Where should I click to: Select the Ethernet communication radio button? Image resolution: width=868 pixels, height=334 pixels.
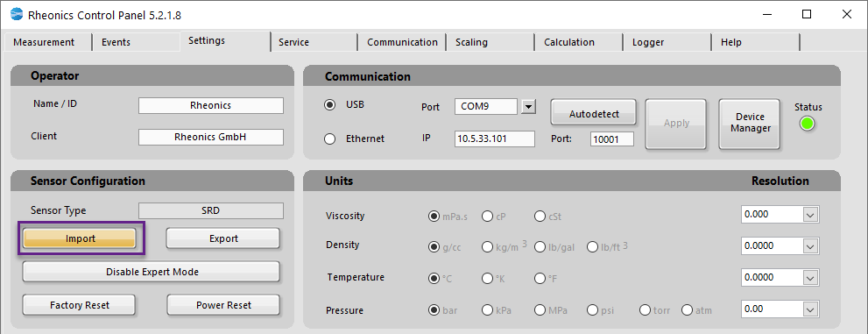[x=330, y=139]
